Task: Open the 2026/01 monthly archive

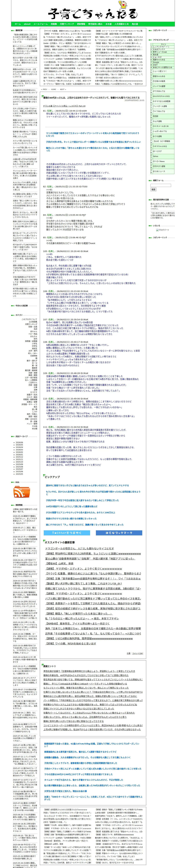Action: coord(19,455)
